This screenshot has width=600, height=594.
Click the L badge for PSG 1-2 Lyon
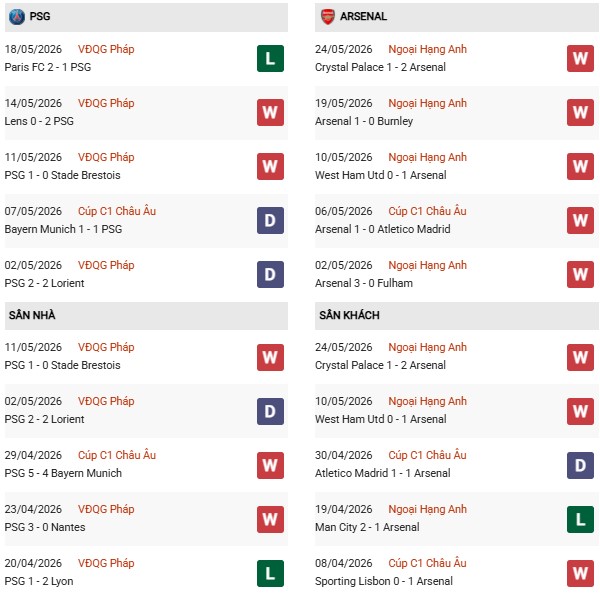click(270, 573)
